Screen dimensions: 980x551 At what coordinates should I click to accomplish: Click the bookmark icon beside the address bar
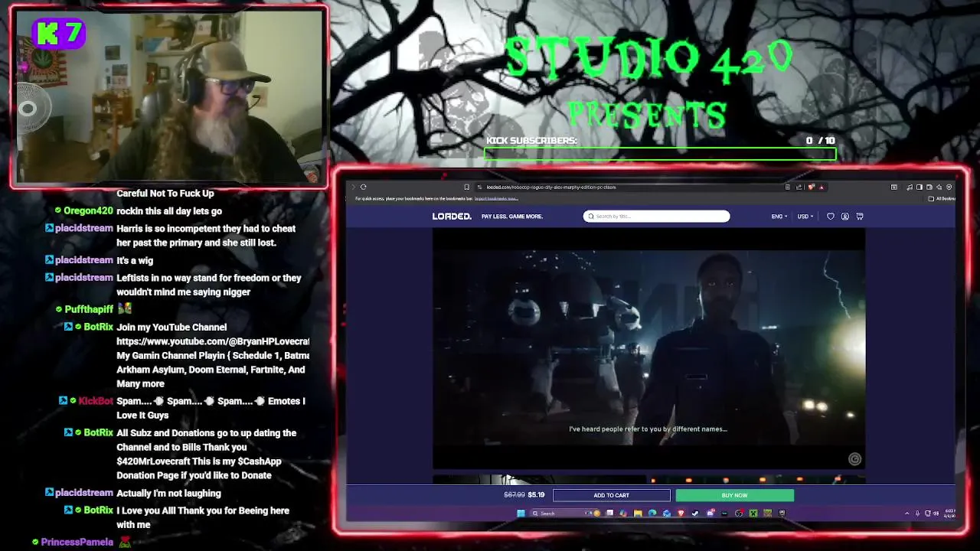pos(466,187)
